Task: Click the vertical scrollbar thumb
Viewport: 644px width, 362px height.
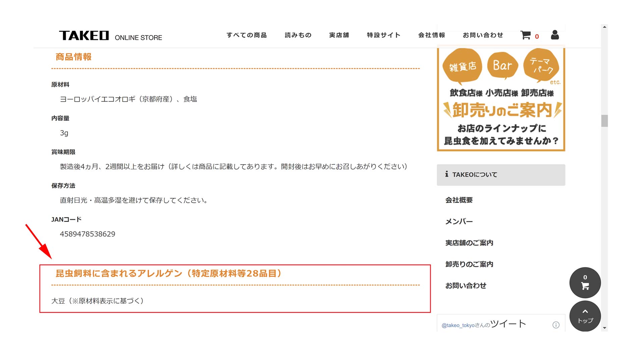Action: (604, 121)
